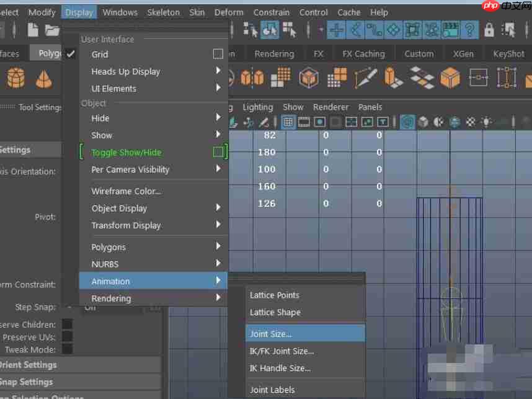
Task: Expand the Polygons display submenu
Action: [x=154, y=247]
